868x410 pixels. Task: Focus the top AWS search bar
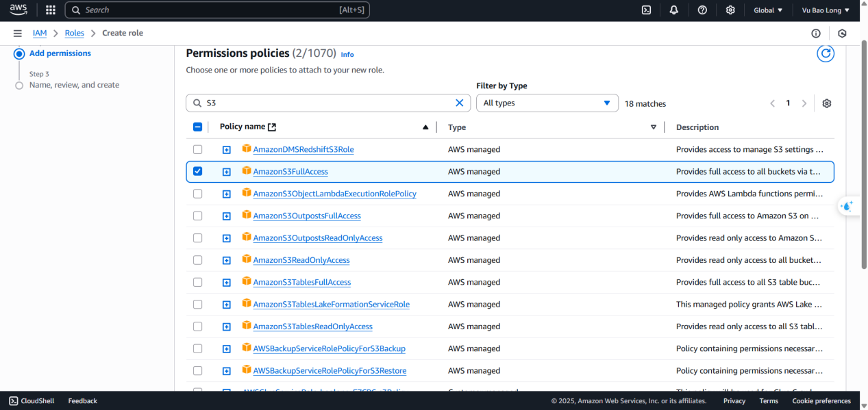(x=217, y=10)
